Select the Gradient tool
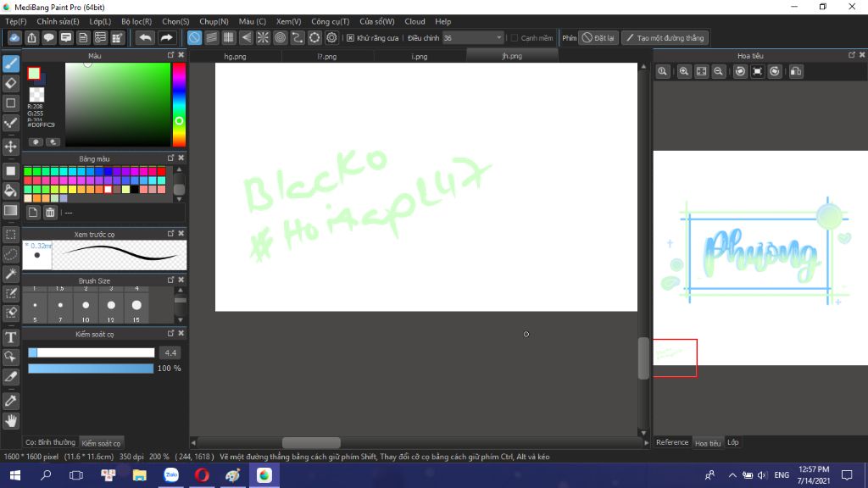Viewport: 868px width, 488px height. (11, 211)
